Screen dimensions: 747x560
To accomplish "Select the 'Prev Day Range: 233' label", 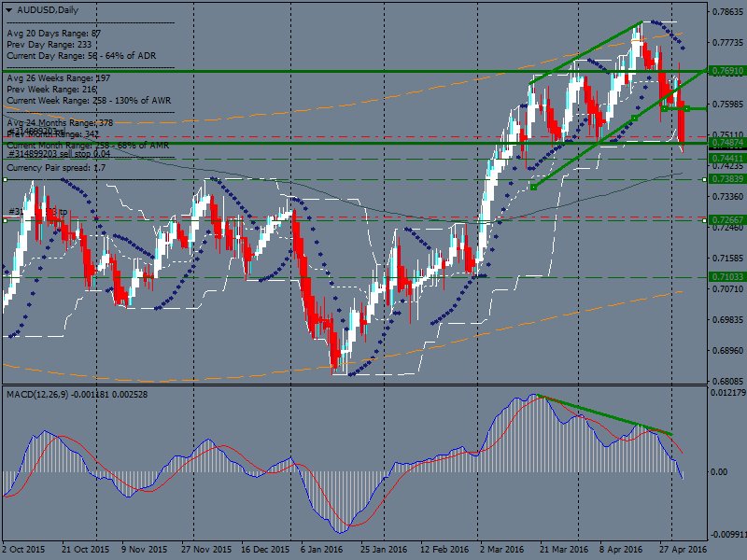I will tap(49, 45).
